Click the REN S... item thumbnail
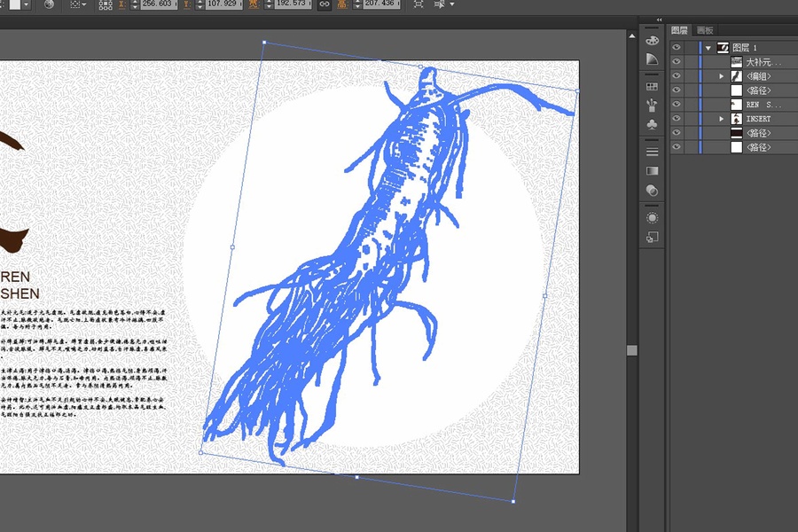 737,105
